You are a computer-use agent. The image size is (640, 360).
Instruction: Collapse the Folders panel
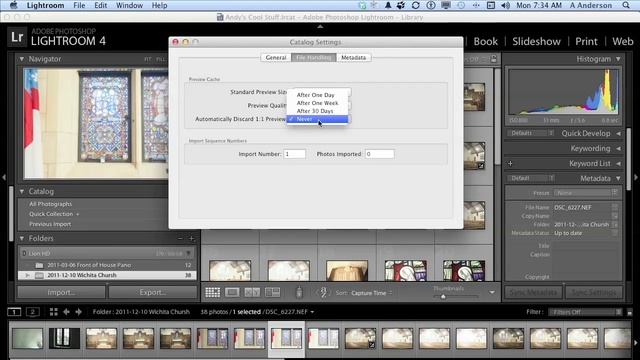coord(22,238)
